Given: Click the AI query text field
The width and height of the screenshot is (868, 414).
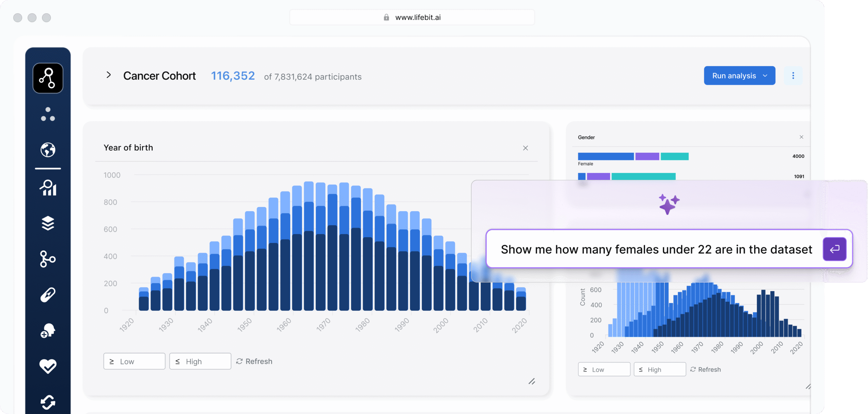Looking at the screenshot, I should click(x=656, y=249).
